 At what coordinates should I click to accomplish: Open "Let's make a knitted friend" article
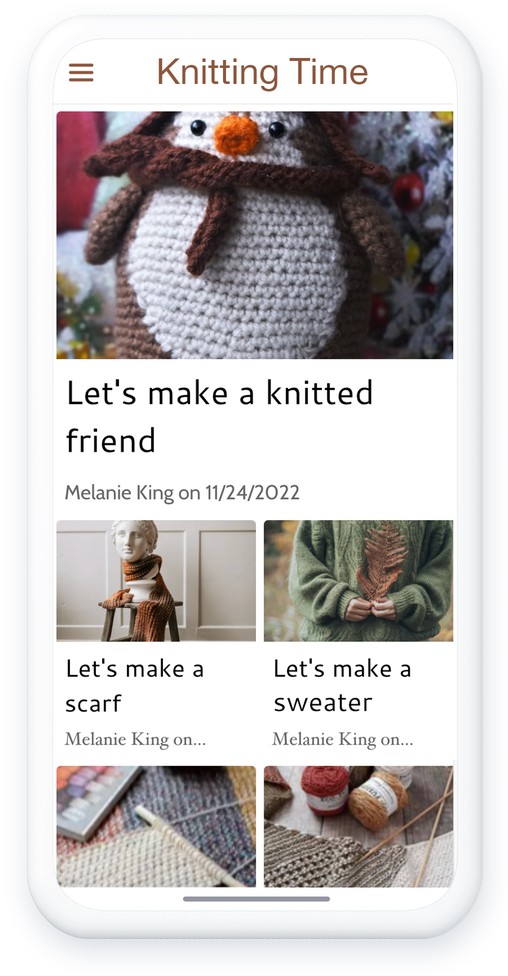219,416
